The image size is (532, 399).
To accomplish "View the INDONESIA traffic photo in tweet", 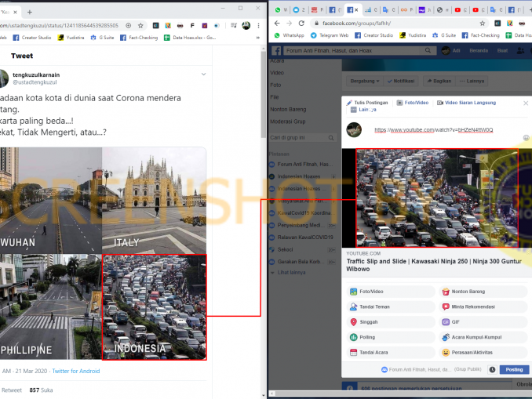I will point(155,307).
